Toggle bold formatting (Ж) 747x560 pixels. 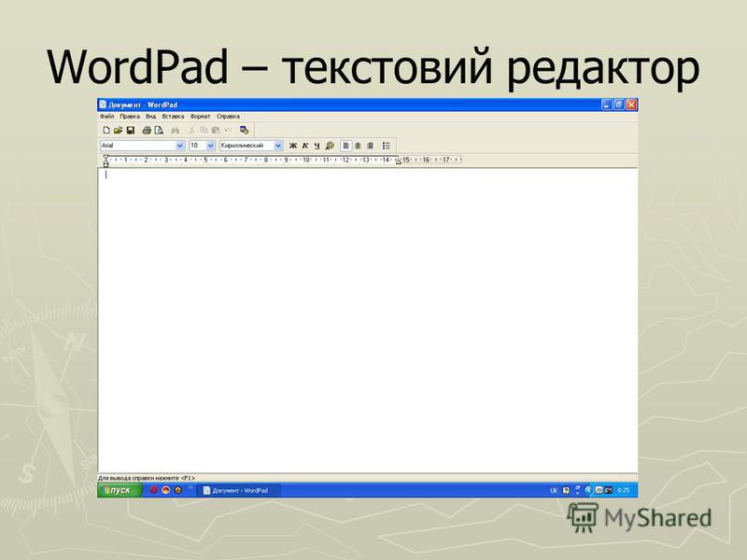point(293,146)
